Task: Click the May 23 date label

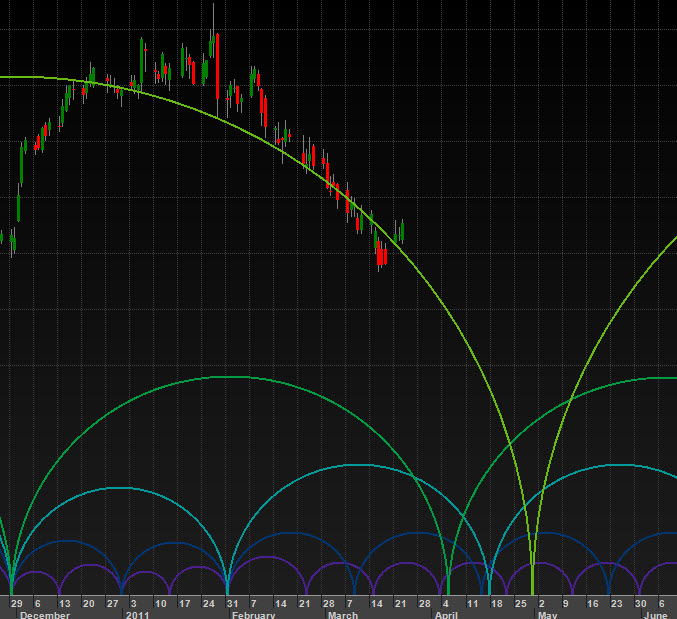Action: (x=617, y=603)
